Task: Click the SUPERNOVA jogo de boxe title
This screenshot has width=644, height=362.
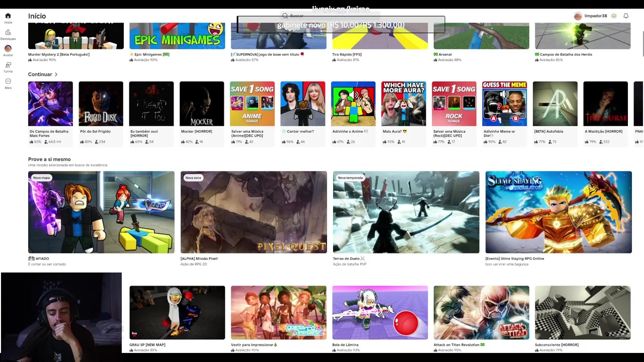Action: [x=267, y=54]
